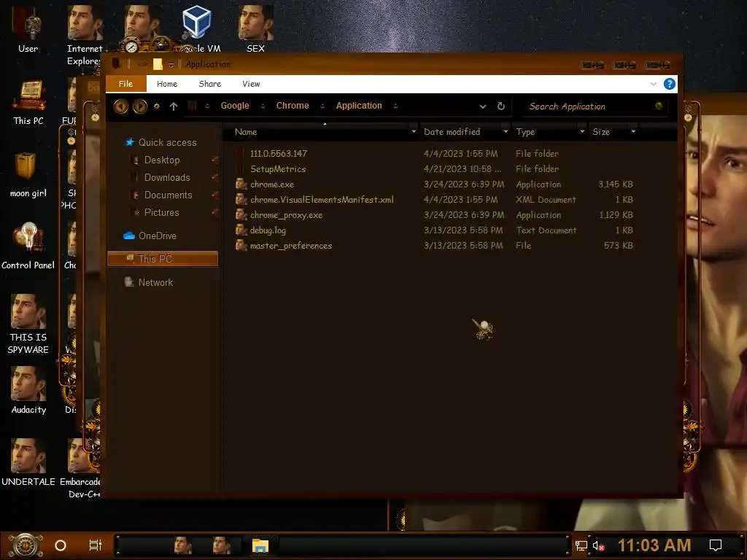
Task: Go back with the Back arrow button
Action: click(121, 106)
